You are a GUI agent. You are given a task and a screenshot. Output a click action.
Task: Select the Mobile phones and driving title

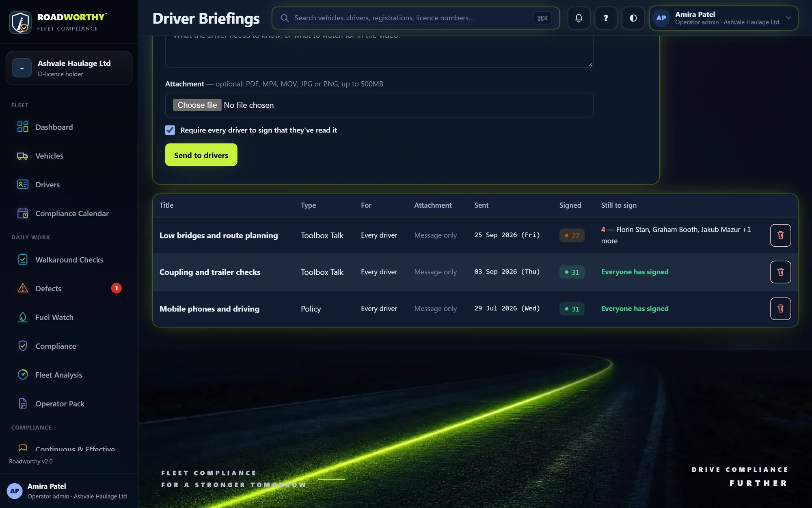209,308
